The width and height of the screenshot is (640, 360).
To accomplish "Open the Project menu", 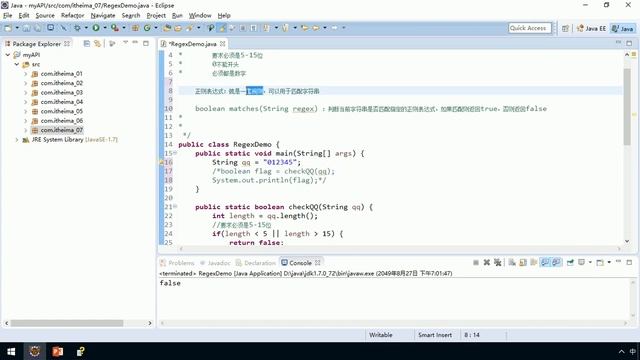I will click(x=156, y=16).
